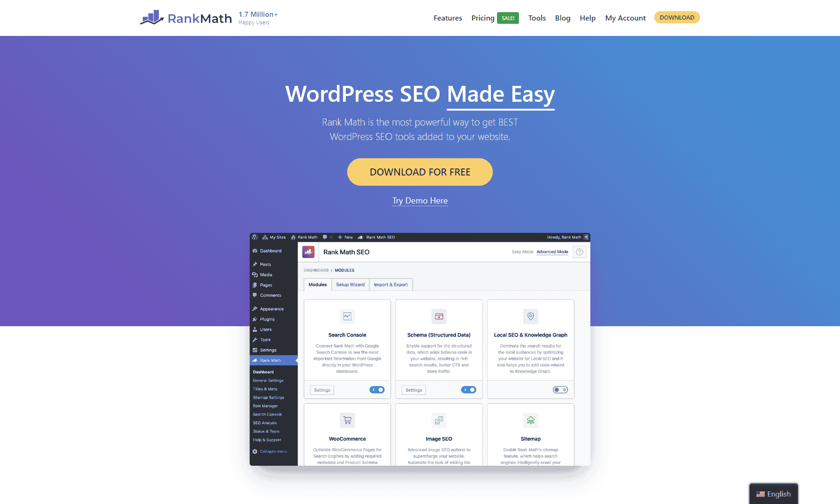Open Search Console module Settings
840x504 pixels.
pyautogui.click(x=322, y=390)
